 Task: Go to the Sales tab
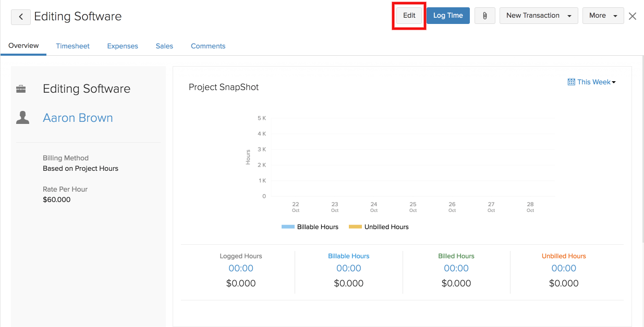164,46
